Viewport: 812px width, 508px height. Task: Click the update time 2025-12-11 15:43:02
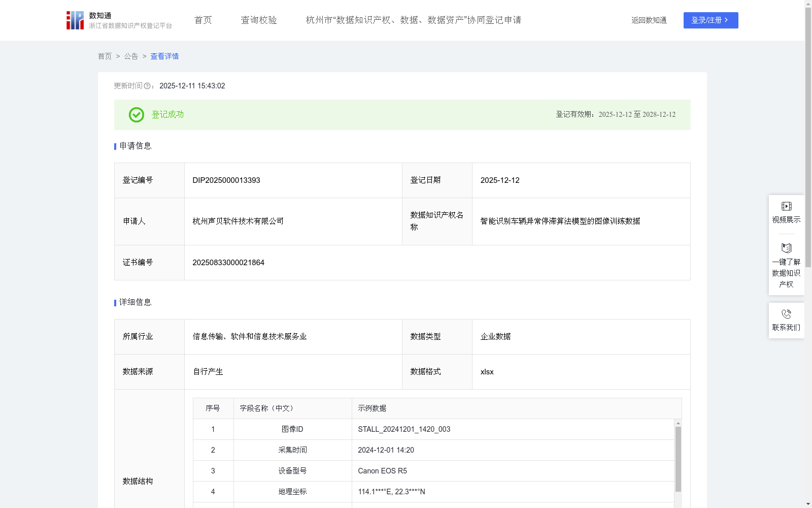tap(192, 86)
